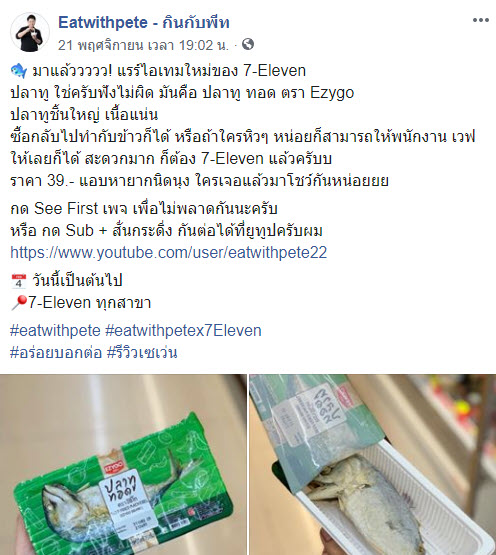Open the three-dots post options menu

pos(480,20)
